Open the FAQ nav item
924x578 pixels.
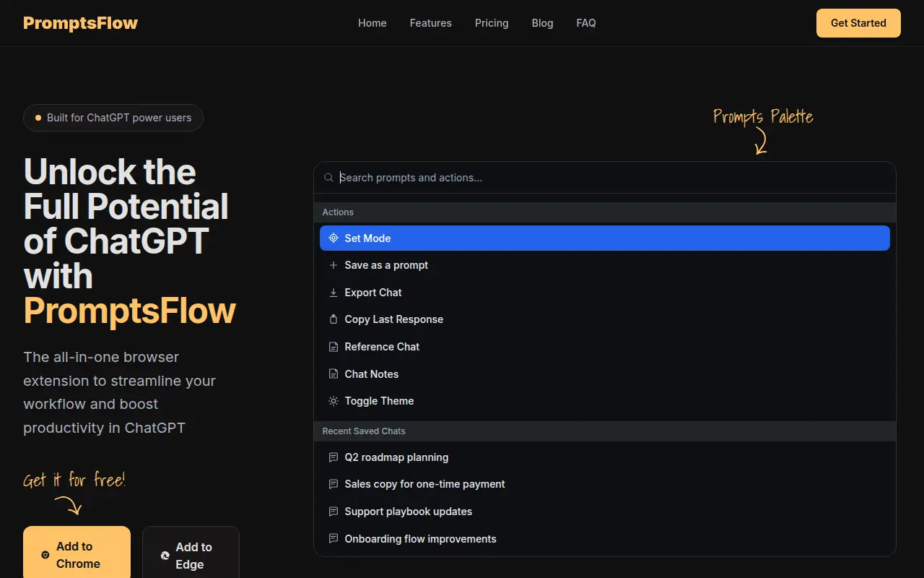tap(586, 23)
